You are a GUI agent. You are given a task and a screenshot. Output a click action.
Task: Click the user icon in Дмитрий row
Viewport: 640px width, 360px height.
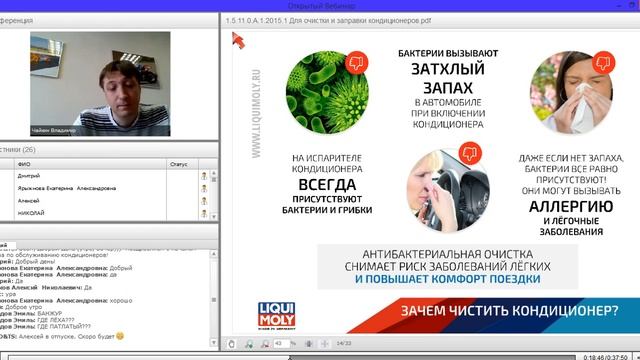pyautogui.click(x=204, y=176)
